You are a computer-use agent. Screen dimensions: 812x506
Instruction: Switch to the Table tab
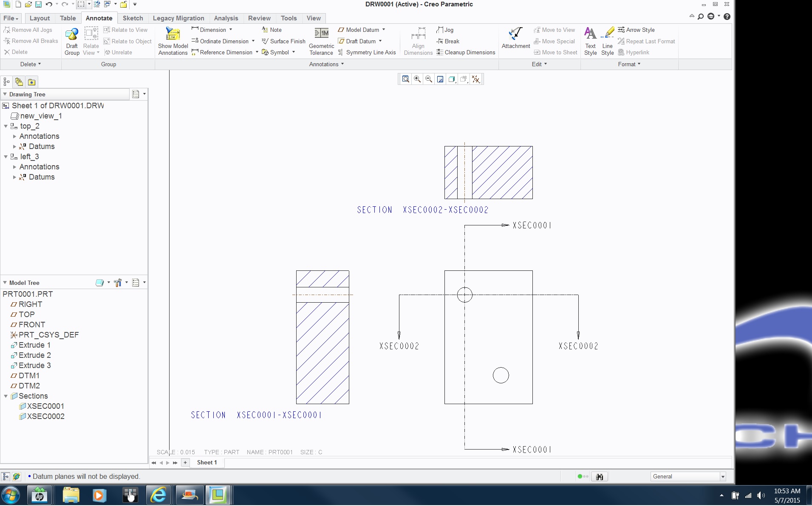click(68, 18)
